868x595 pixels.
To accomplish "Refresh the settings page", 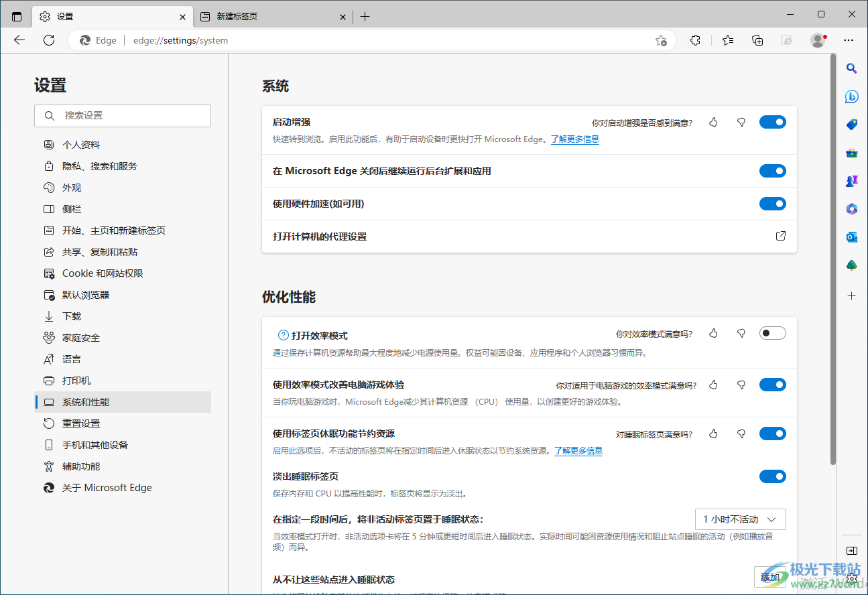I will (x=49, y=40).
